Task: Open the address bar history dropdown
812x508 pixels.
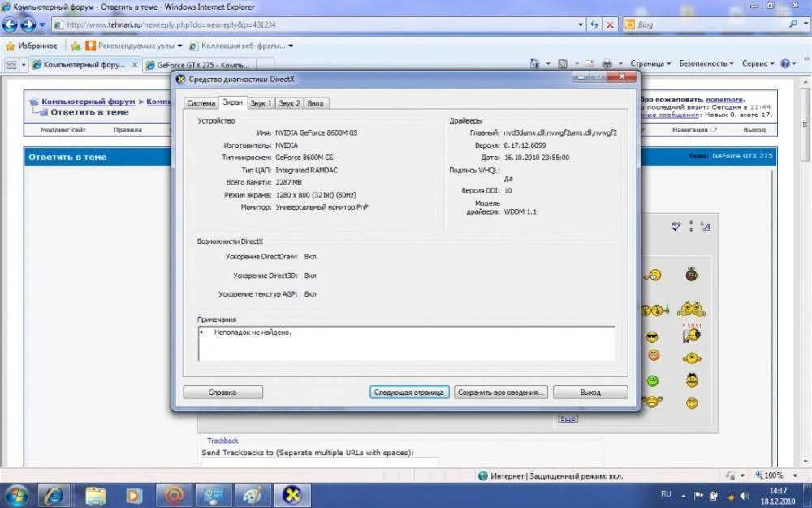Action: pyautogui.click(x=581, y=24)
